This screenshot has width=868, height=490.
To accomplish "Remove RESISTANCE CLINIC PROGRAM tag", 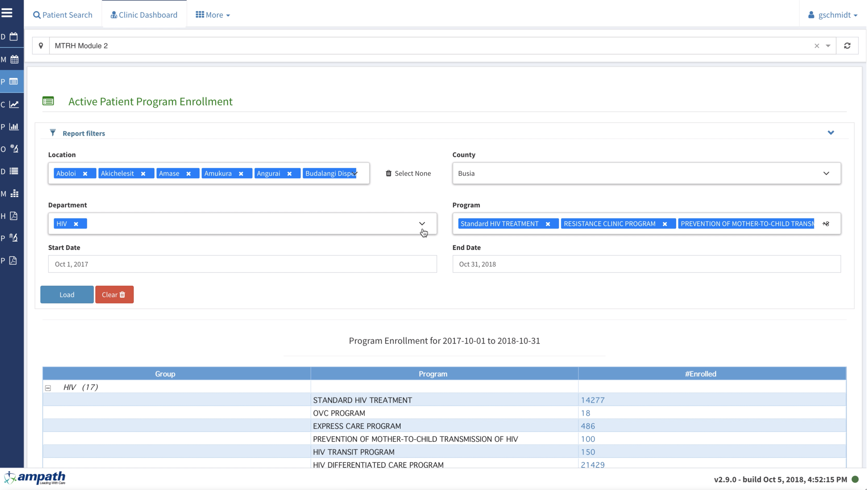I will [665, 224].
